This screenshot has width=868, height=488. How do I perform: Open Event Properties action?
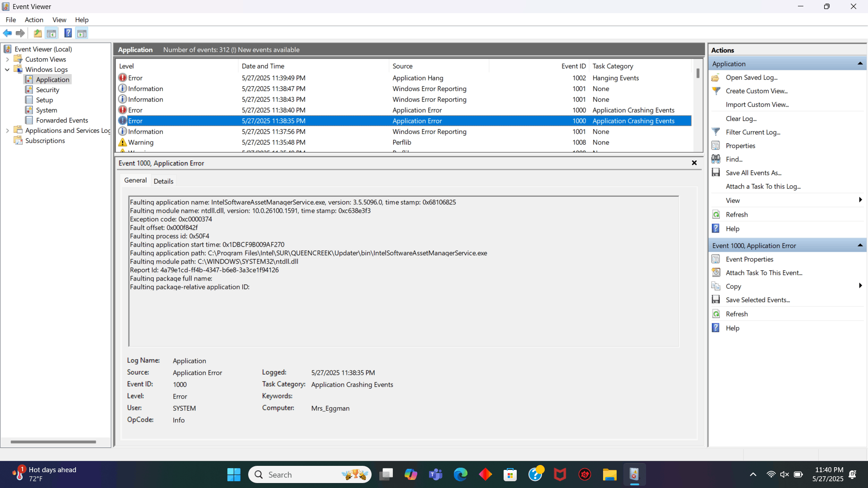tap(749, 259)
